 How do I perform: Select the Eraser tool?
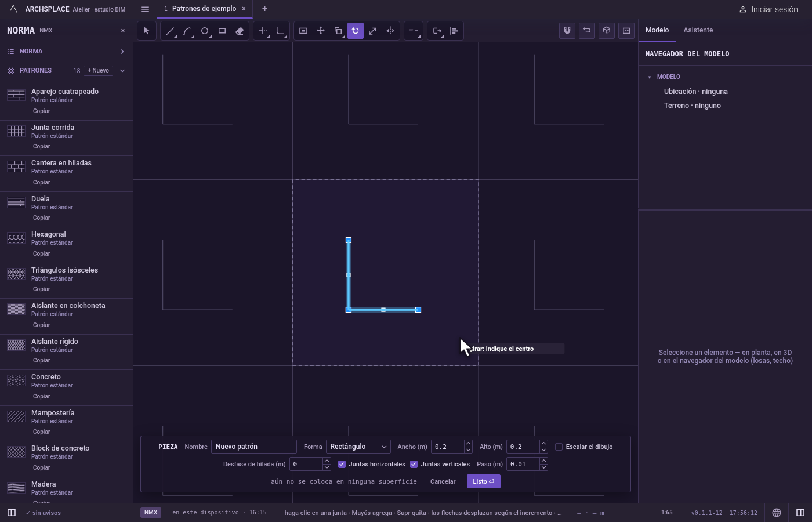click(x=240, y=31)
